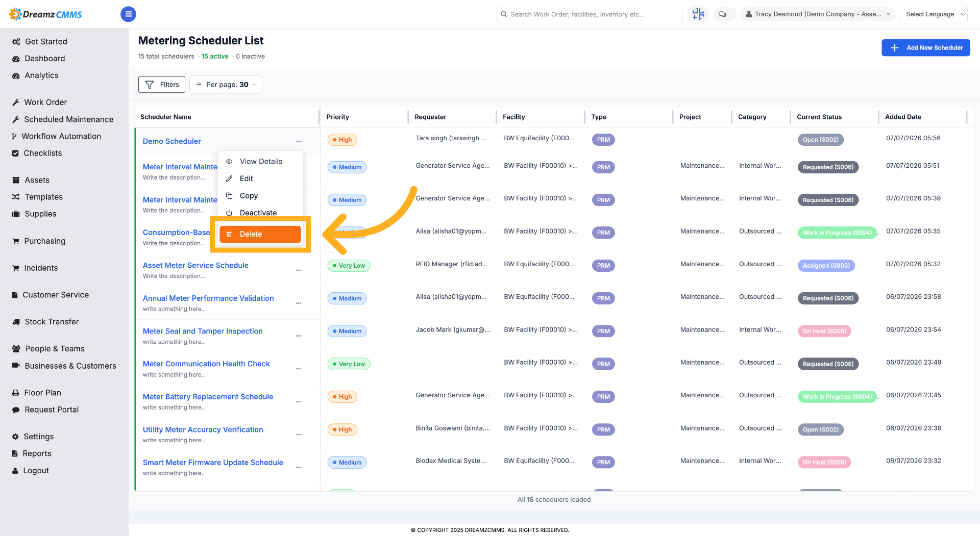Choose Delete in the context menu
The height and width of the screenshot is (536, 980).
260,234
